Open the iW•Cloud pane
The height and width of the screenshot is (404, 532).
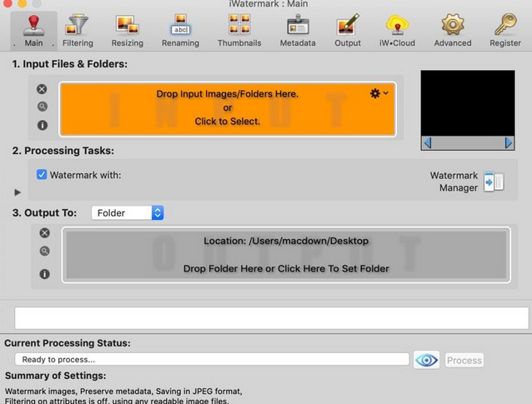click(397, 31)
